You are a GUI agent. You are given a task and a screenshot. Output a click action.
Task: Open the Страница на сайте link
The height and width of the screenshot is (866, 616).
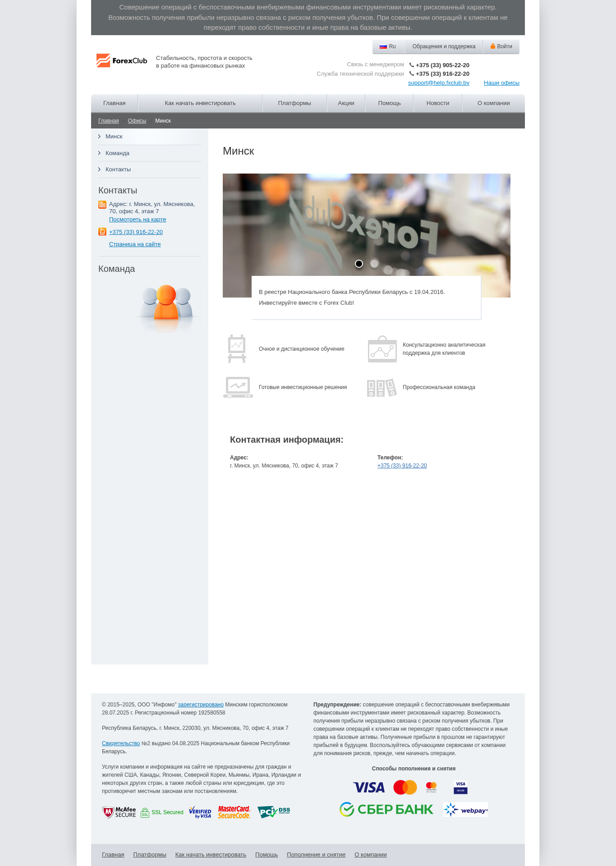[x=135, y=244]
